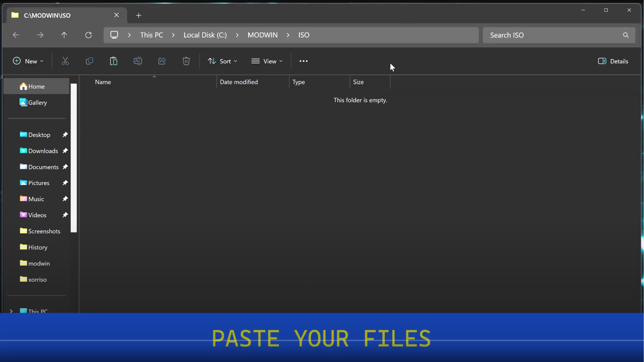Go to MODWIN breadcrumb folder

(263, 35)
